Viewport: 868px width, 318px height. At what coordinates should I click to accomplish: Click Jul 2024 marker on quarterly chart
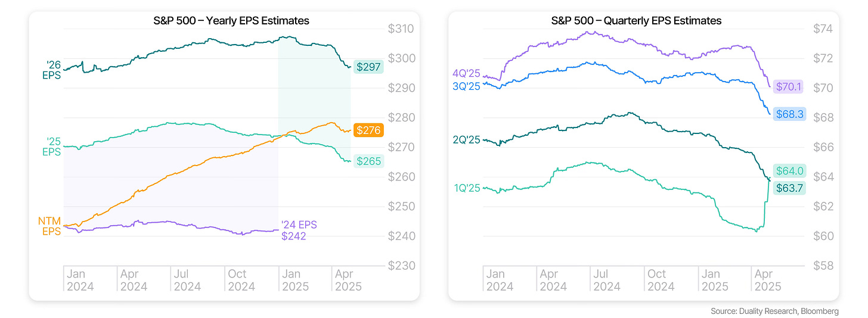click(606, 280)
